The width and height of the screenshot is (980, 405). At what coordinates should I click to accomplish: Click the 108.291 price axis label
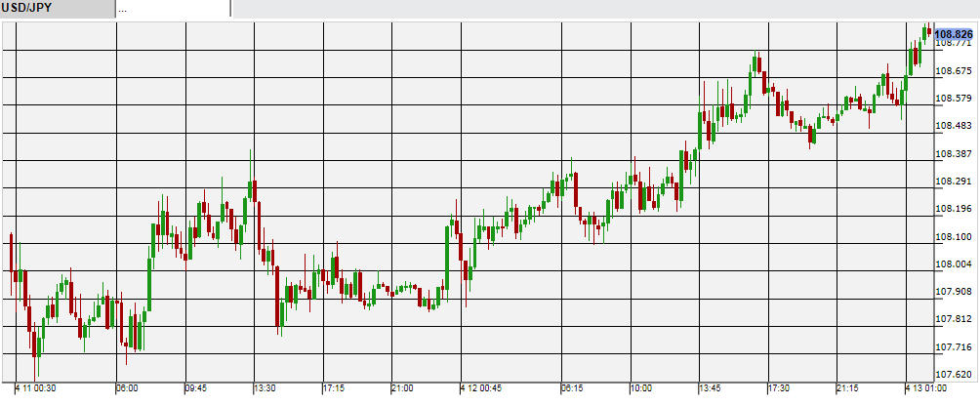click(953, 182)
